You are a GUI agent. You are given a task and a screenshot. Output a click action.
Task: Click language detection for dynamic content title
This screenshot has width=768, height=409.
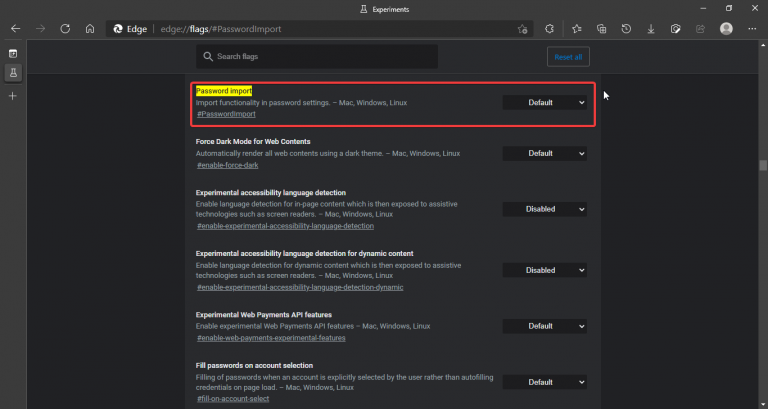304,253
